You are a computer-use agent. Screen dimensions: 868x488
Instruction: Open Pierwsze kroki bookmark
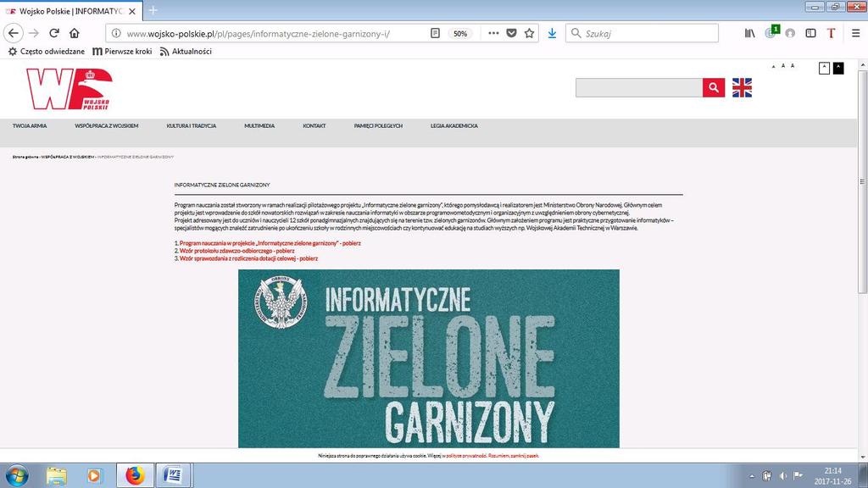point(122,51)
